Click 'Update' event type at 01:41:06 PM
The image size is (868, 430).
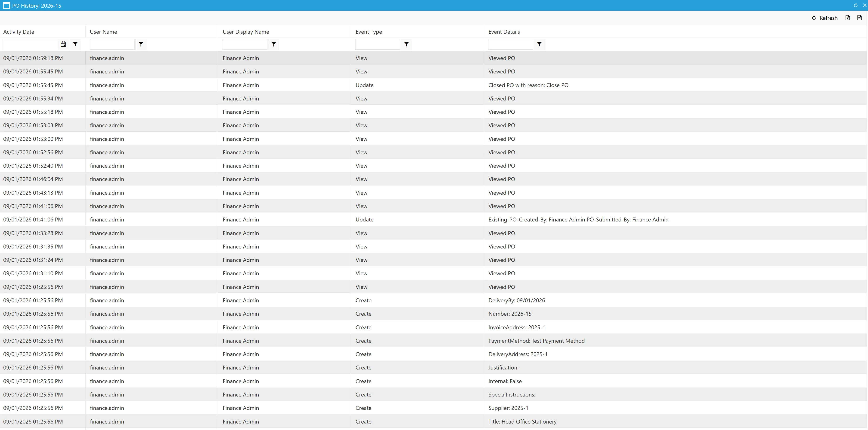(364, 220)
